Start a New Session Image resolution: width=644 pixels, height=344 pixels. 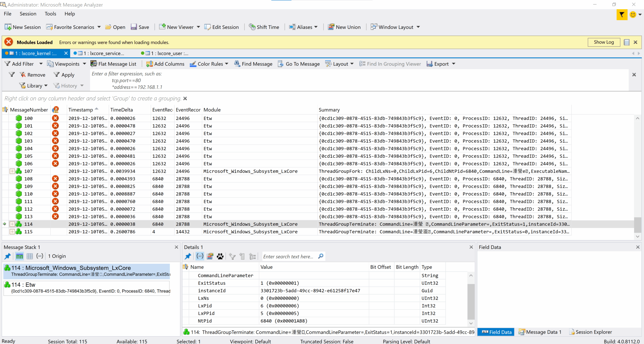point(22,27)
